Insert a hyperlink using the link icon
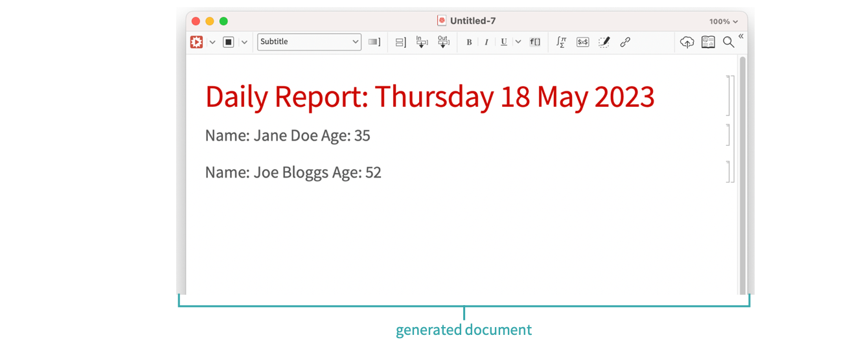The image size is (868, 342). tap(625, 42)
